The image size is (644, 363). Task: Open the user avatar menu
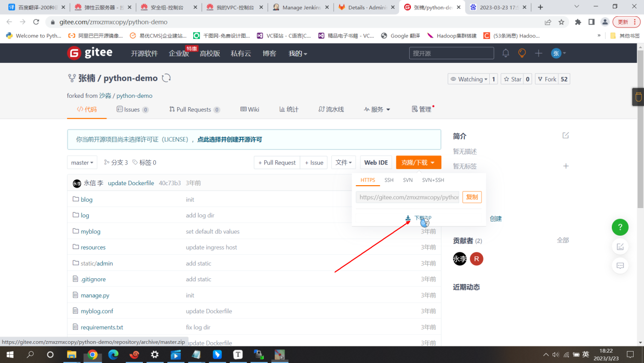pyautogui.click(x=558, y=53)
